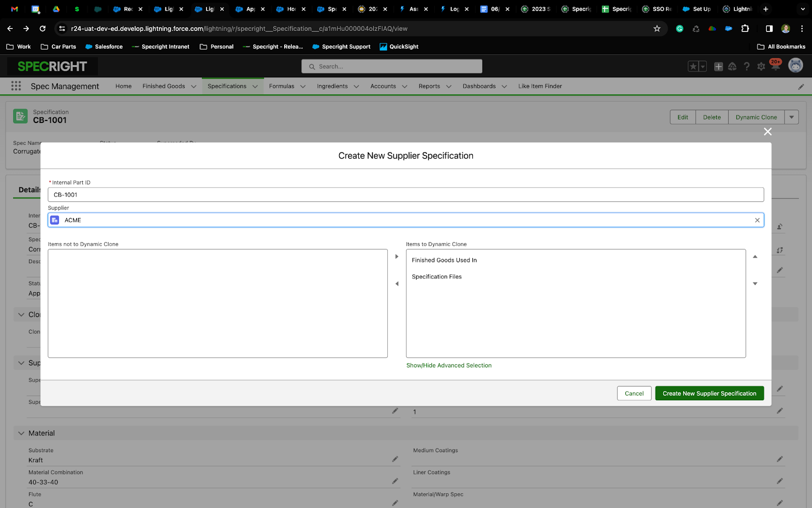The height and width of the screenshot is (508, 812).
Task: Expand Dashboards nav dropdown chevron
Action: pos(504,86)
